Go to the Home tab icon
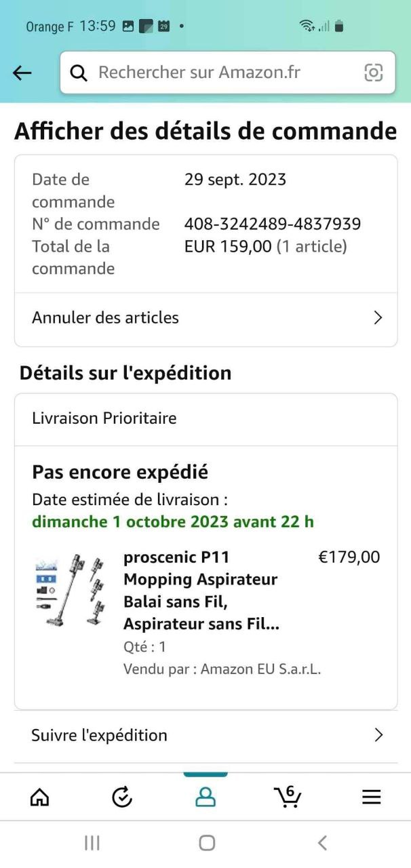The width and height of the screenshot is (411, 868). click(39, 797)
